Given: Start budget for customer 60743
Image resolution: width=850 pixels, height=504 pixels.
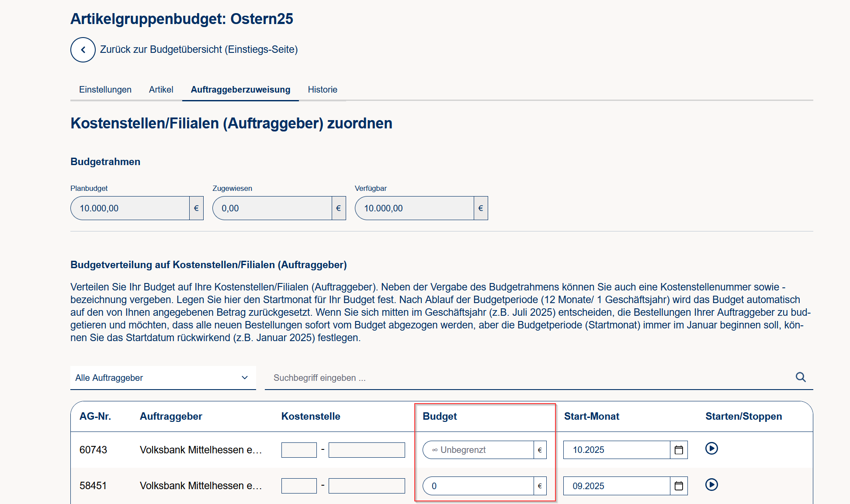Looking at the screenshot, I should 711,449.
